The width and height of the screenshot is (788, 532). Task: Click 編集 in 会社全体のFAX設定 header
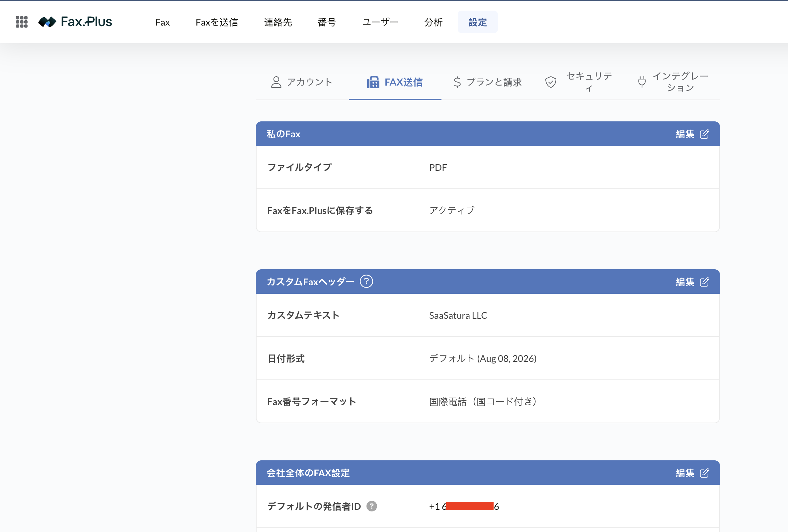pos(685,473)
